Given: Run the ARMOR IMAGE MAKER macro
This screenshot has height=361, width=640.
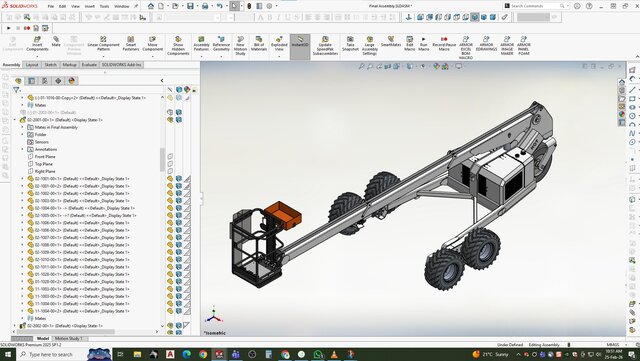Looking at the screenshot, I should pos(507,46).
